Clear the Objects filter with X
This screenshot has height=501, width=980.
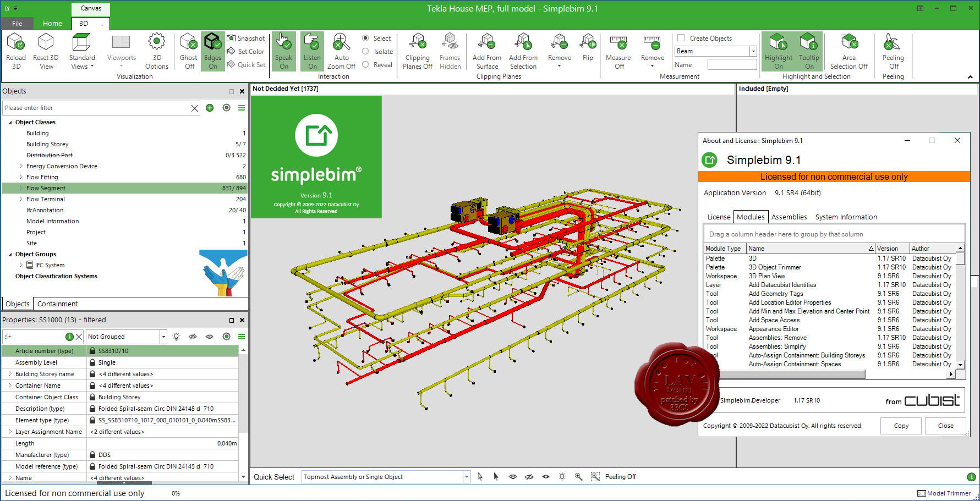[x=195, y=108]
